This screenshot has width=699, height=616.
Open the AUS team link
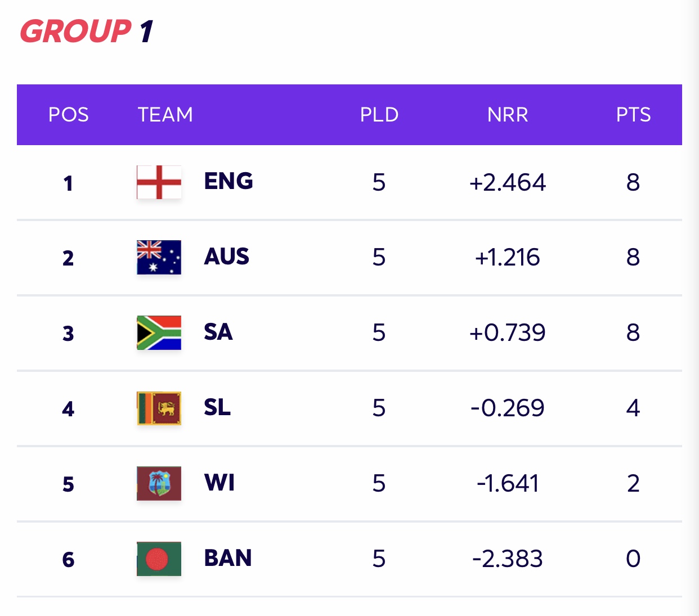pos(226,257)
